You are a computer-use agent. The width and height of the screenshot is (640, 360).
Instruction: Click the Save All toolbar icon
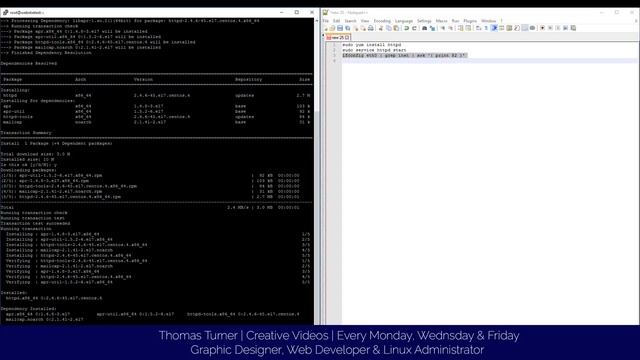coord(347,28)
